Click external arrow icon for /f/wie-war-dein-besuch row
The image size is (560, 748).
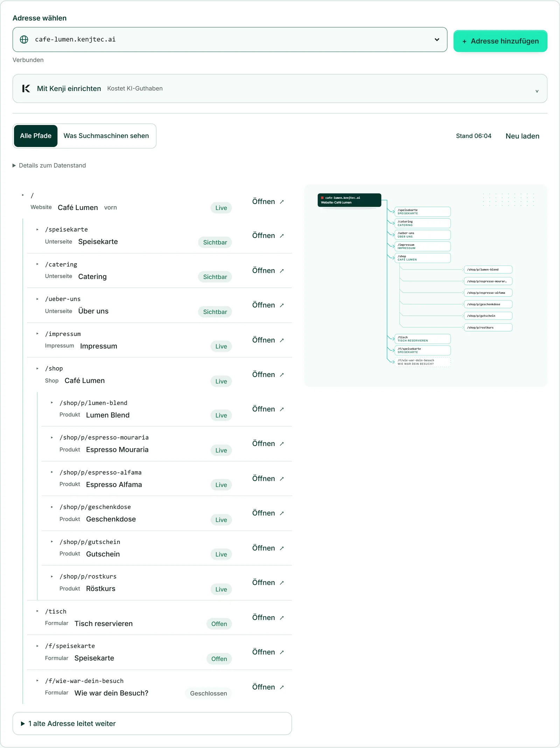(282, 687)
